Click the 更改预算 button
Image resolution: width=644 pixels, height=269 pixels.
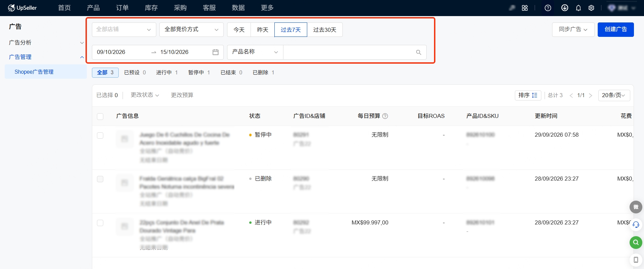(182, 95)
